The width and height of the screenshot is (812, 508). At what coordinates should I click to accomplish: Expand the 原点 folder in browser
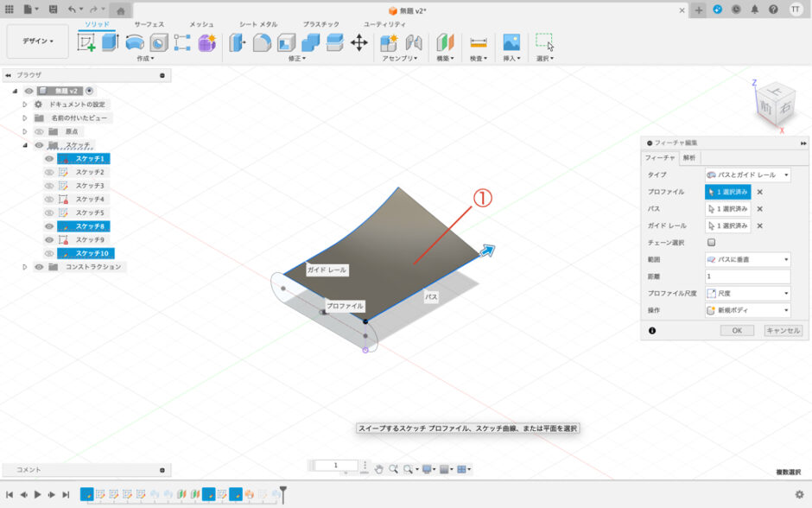click(x=25, y=131)
